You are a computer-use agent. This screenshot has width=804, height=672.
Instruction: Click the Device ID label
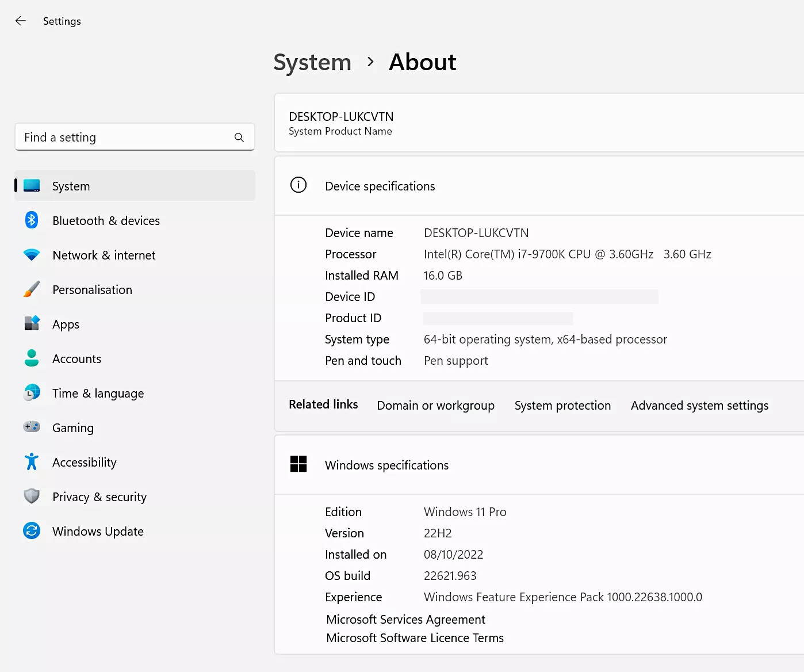pos(350,297)
